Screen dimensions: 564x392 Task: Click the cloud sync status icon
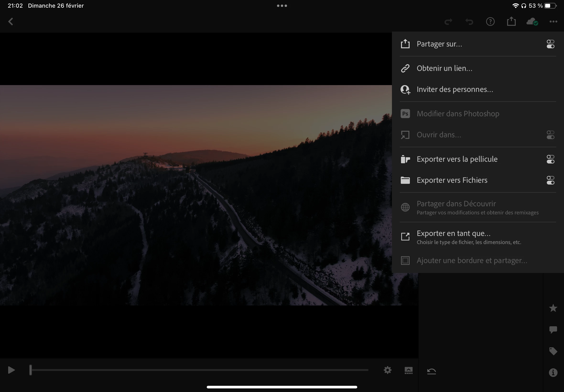tap(532, 22)
